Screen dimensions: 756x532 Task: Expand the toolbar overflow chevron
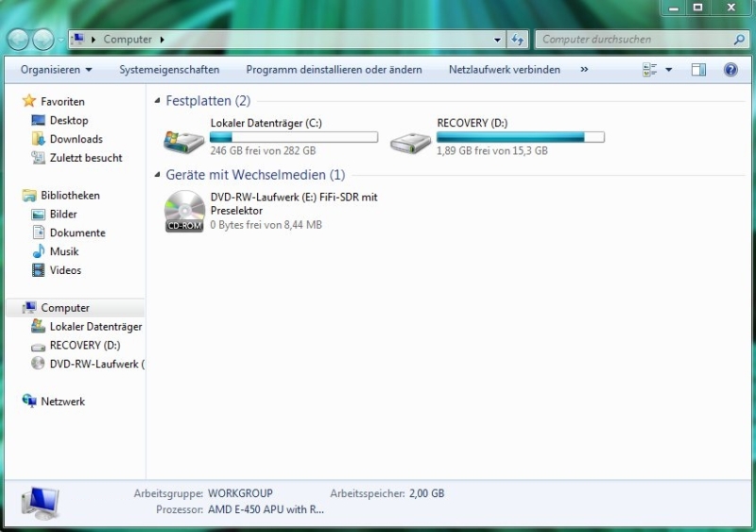pos(584,70)
